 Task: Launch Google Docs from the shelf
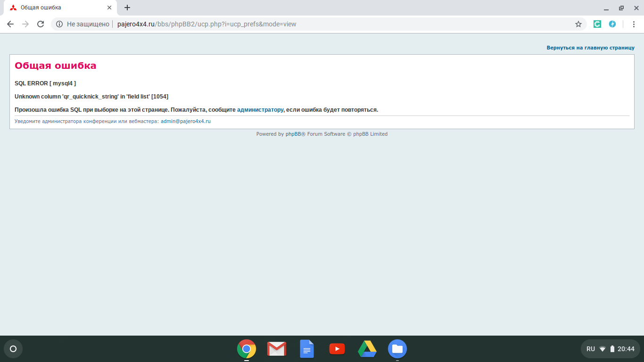[x=307, y=349]
